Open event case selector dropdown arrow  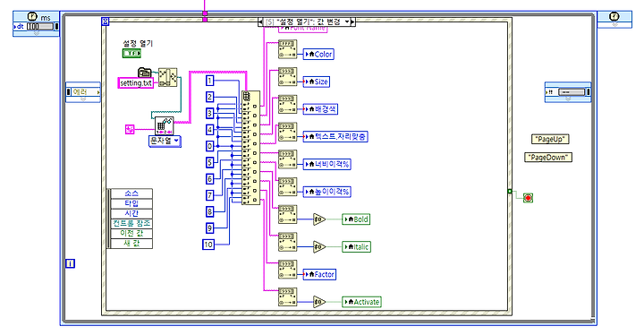pos(347,21)
